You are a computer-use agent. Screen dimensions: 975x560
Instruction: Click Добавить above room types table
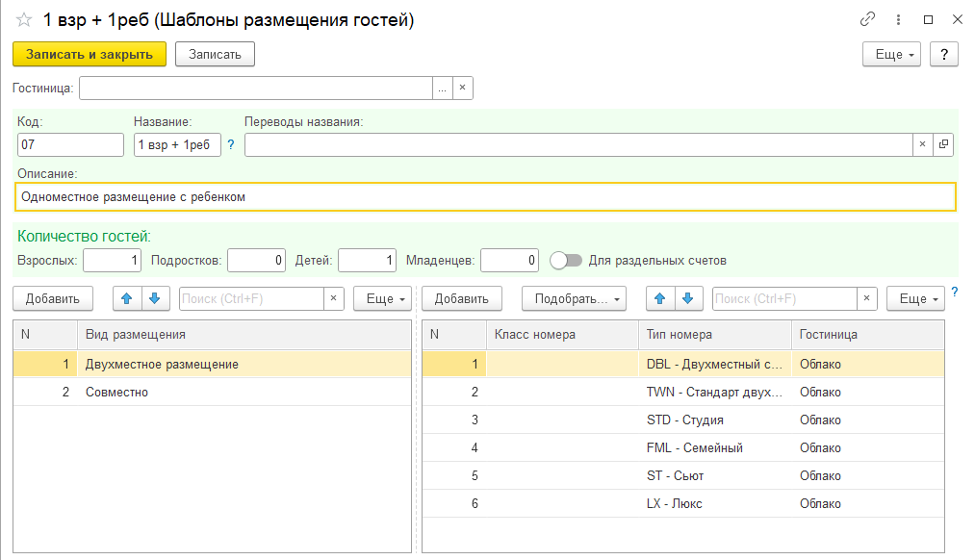461,299
